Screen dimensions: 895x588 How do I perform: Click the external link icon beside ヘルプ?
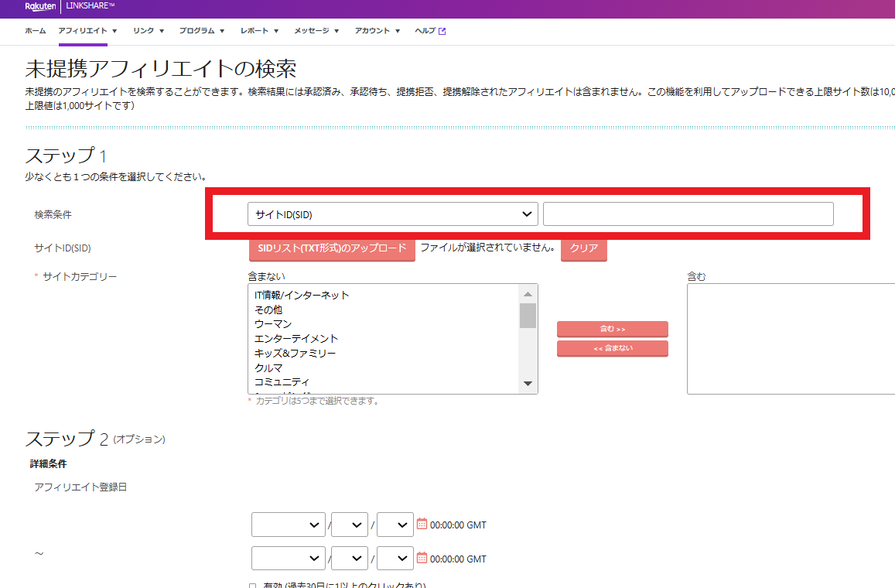click(442, 32)
